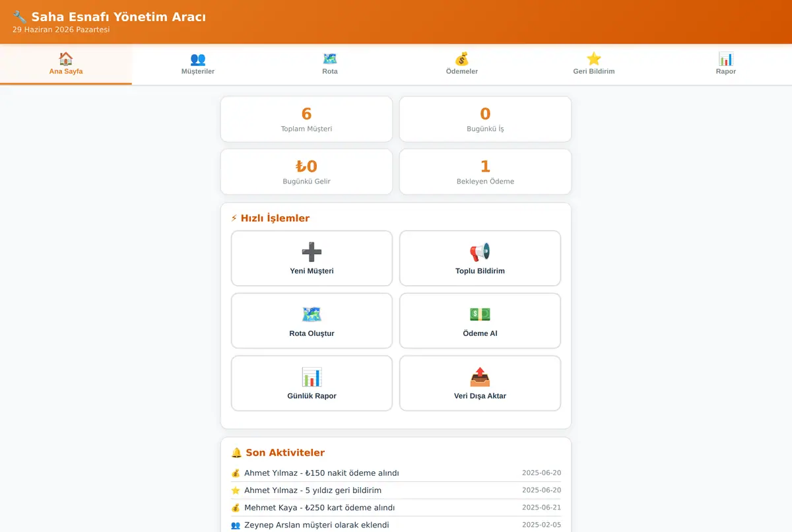The image size is (792, 532).
Task: Click the 'Son Aktiviteler' heading text
Action: click(x=285, y=453)
